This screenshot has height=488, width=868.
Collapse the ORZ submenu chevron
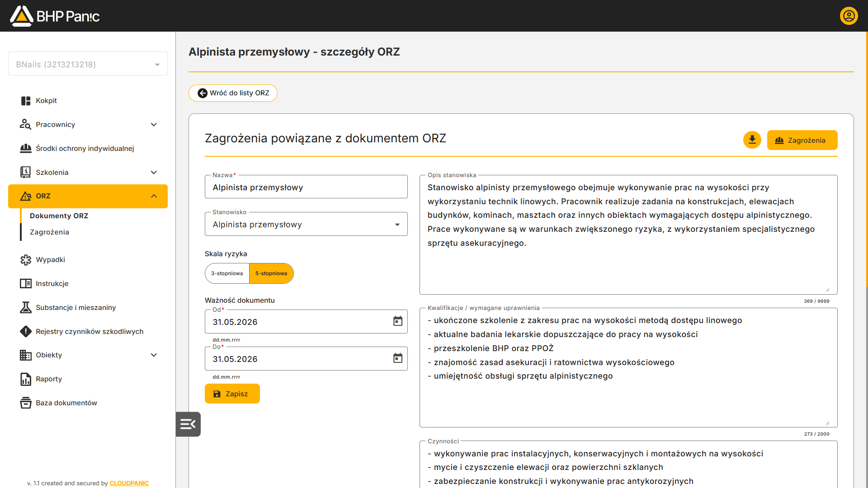154,196
